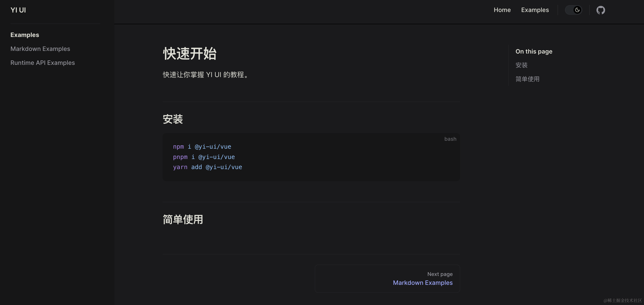The height and width of the screenshot is (305, 644).
Task: Go to next page Markdown Examples
Action: [423, 282]
